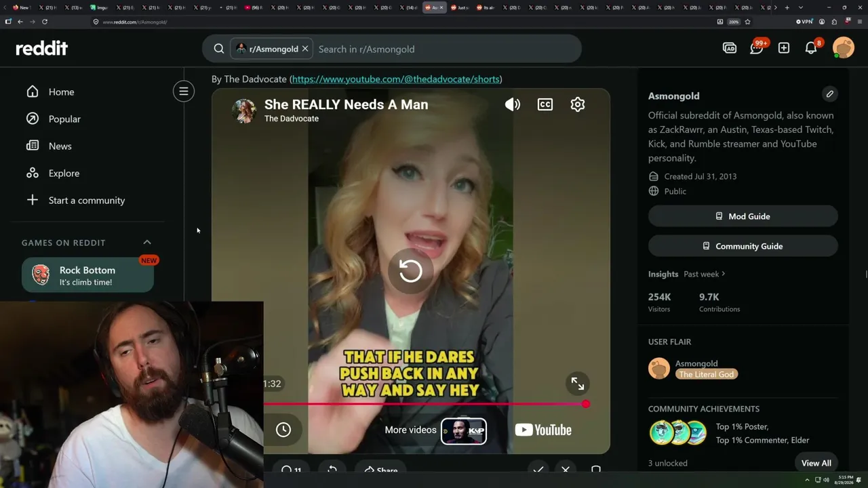Viewport: 868px width, 488px height.
Task: Bookmark this page with the star icon
Action: [x=747, y=22]
